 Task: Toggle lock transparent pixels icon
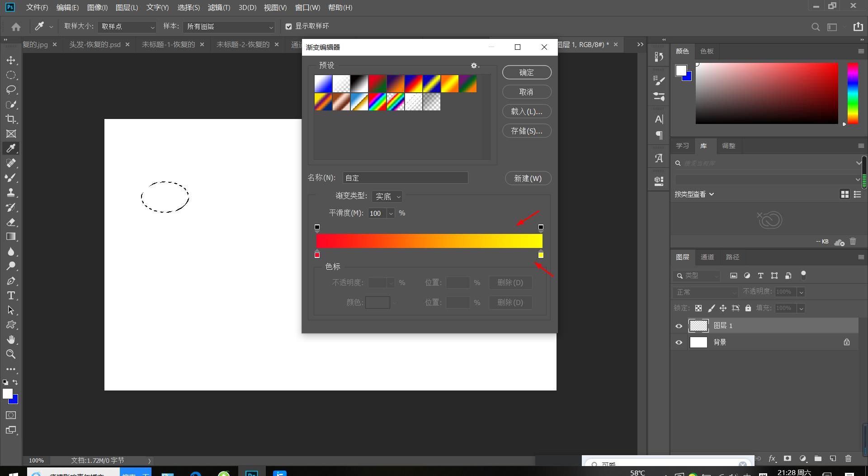coord(698,308)
